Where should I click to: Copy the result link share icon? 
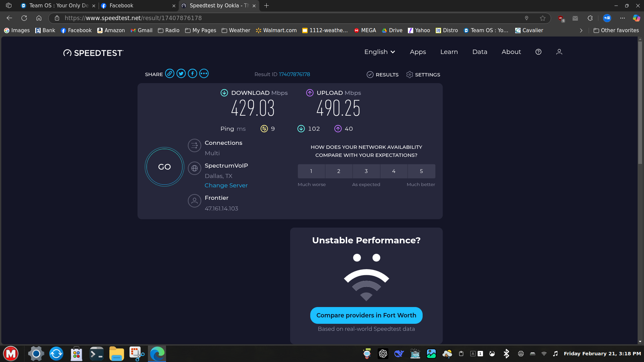pyautogui.click(x=170, y=73)
